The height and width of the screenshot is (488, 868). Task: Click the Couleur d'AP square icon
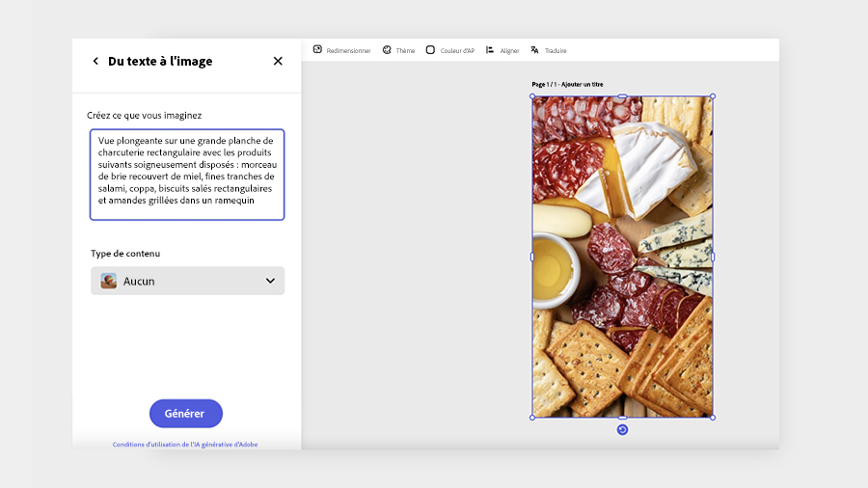coord(430,50)
